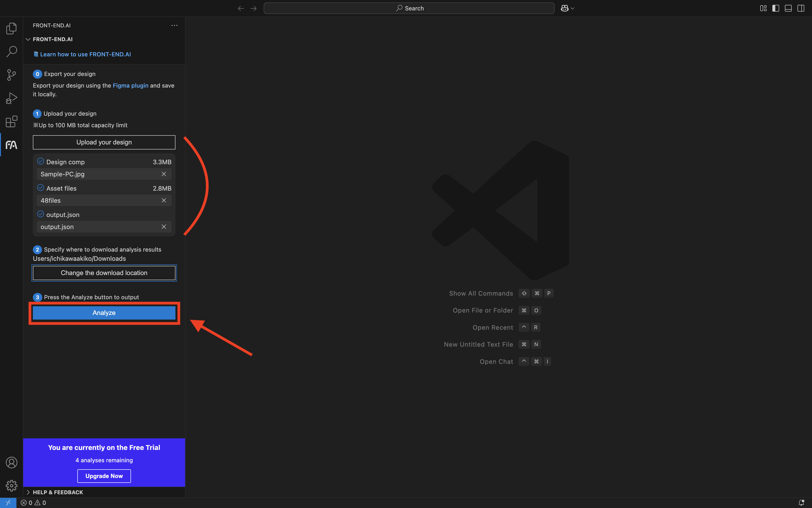Open the Explorer view in activity bar

pyautogui.click(x=11, y=29)
